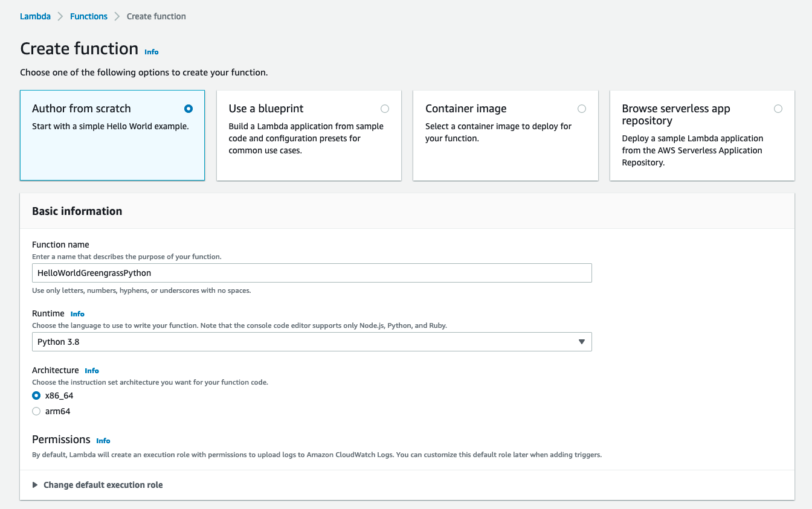Click the Container image card description
This screenshot has width=812, height=509.
click(498, 132)
